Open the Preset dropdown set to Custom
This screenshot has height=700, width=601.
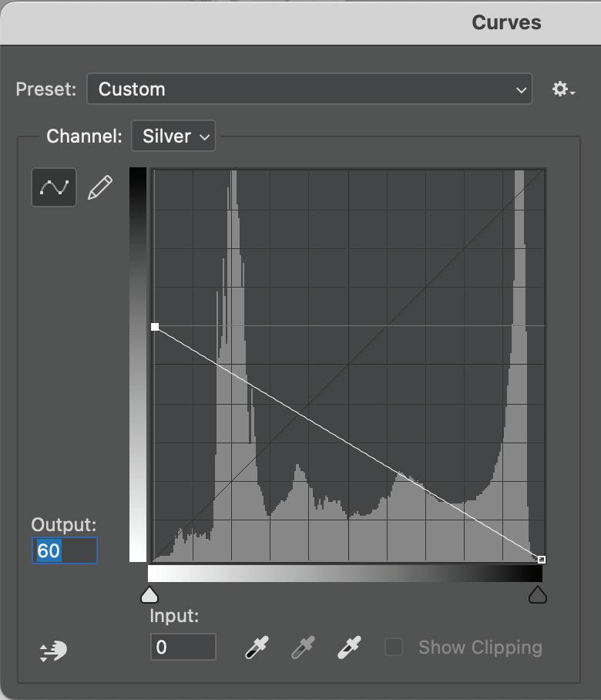[x=309, y=89]
